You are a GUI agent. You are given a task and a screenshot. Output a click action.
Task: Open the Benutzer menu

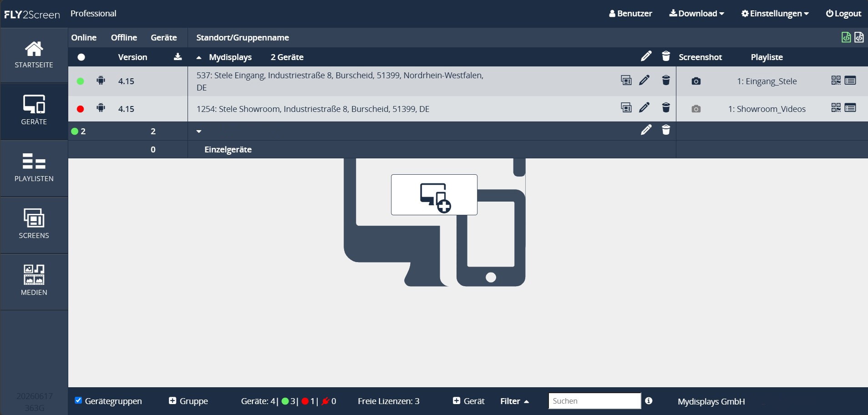coord(630,13)
